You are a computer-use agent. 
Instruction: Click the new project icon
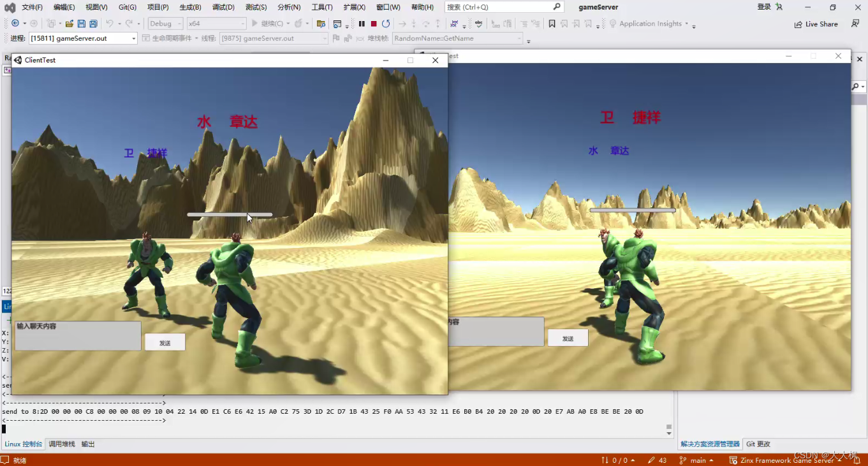point(50,24)
